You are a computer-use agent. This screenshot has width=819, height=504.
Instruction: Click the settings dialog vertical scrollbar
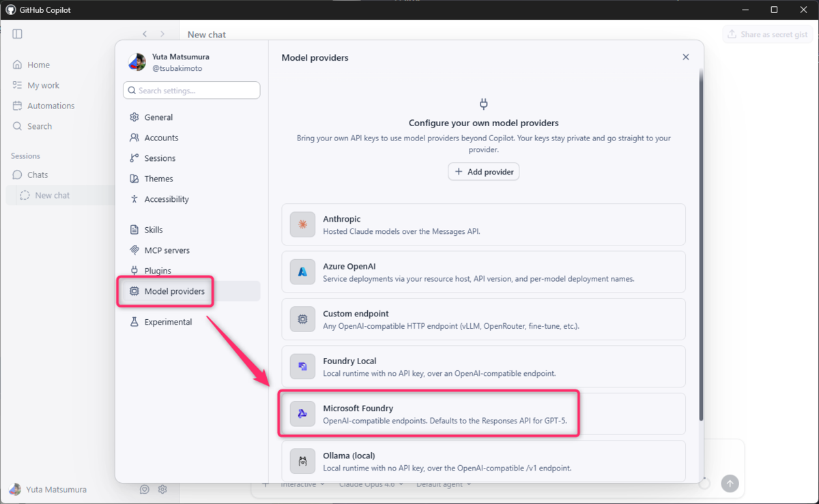click(x=701, y=245)
